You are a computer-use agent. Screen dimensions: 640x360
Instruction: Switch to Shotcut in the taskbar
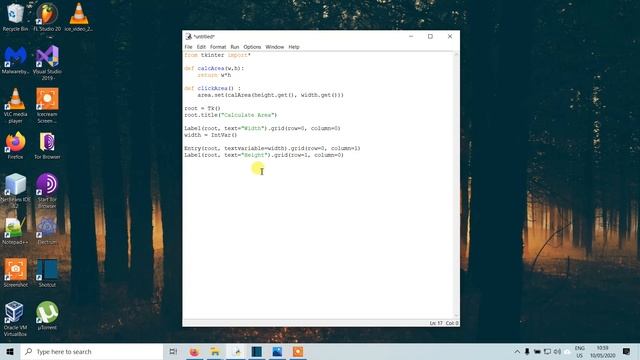click(x=257, y=351)
